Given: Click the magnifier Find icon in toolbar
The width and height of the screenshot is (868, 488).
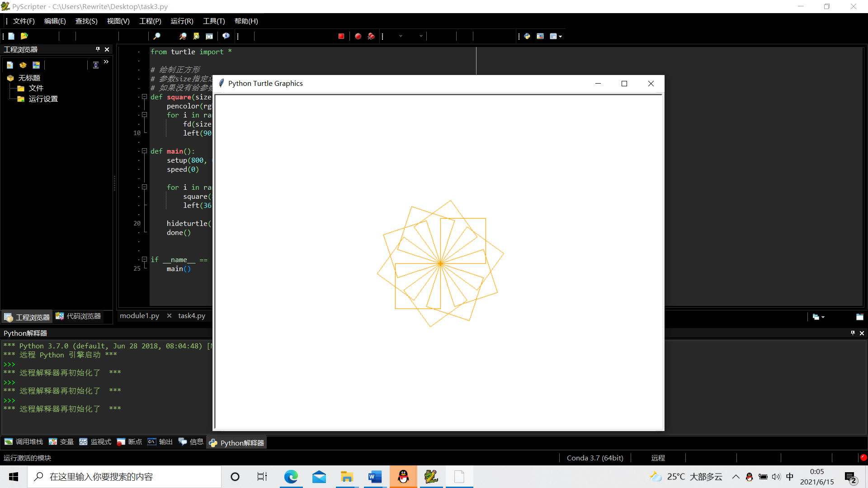Looking at the screenshot, I should pos(157,36).
